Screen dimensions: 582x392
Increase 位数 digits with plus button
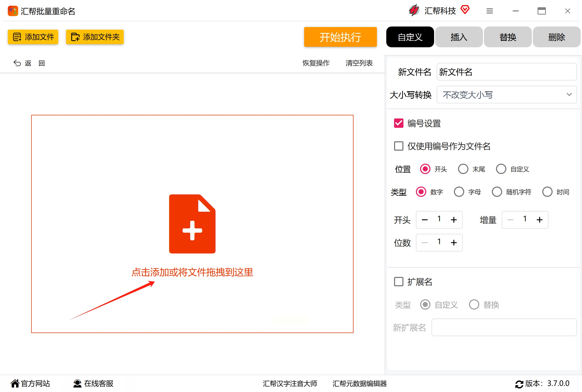tap(454, 243)
